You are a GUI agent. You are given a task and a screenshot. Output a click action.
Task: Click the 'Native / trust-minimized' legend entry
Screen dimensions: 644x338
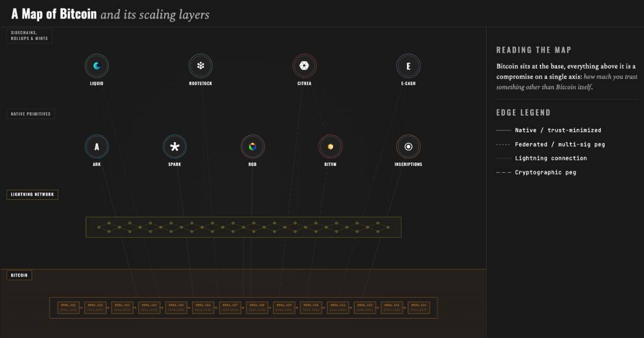click(549, 130)
